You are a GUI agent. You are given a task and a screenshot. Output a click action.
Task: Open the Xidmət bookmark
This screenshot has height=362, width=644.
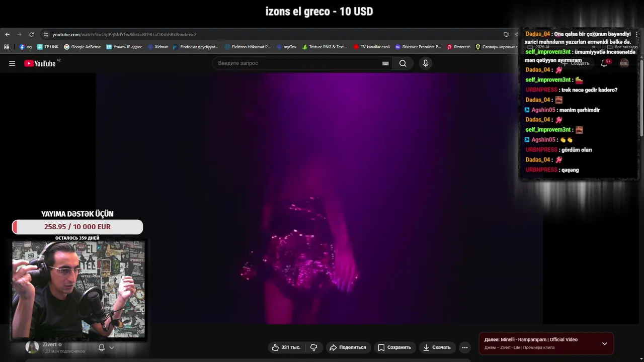158,47
